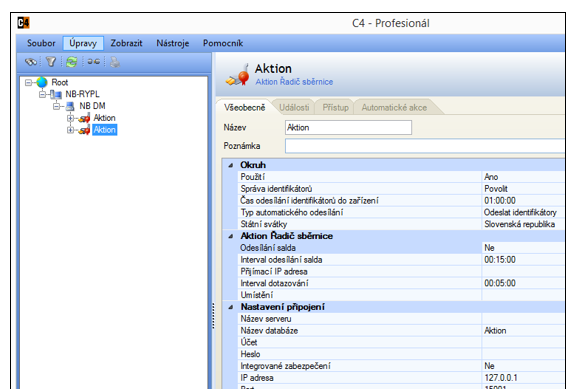The image size is (572, 389).
Task: Click the panel splitter grip handle
Action: click(213, 316)
